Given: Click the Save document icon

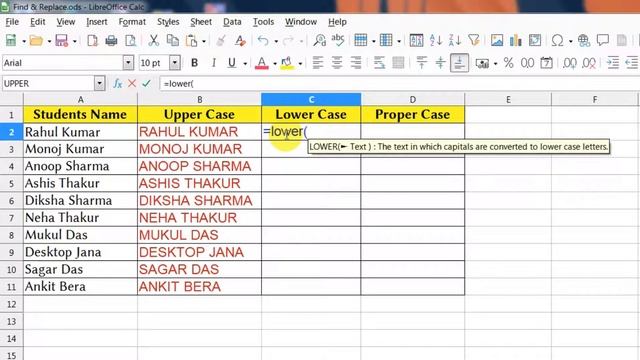Looking at the screenshot, I should (61, 40).
